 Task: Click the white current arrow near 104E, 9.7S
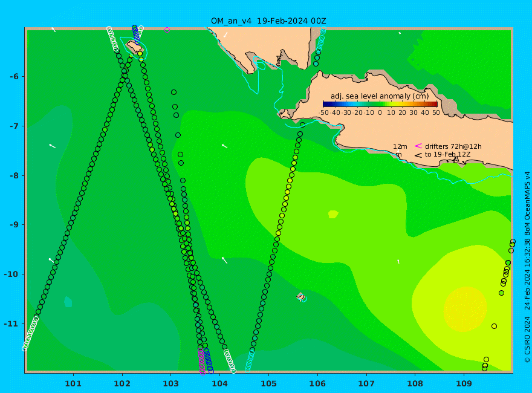(x=224, y=260)
